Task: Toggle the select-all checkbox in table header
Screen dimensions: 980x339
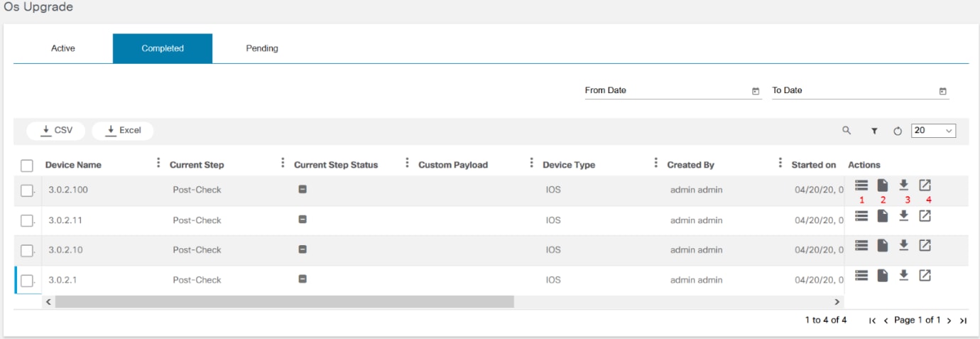Action: pyautogui.click(x=27, y=166)
